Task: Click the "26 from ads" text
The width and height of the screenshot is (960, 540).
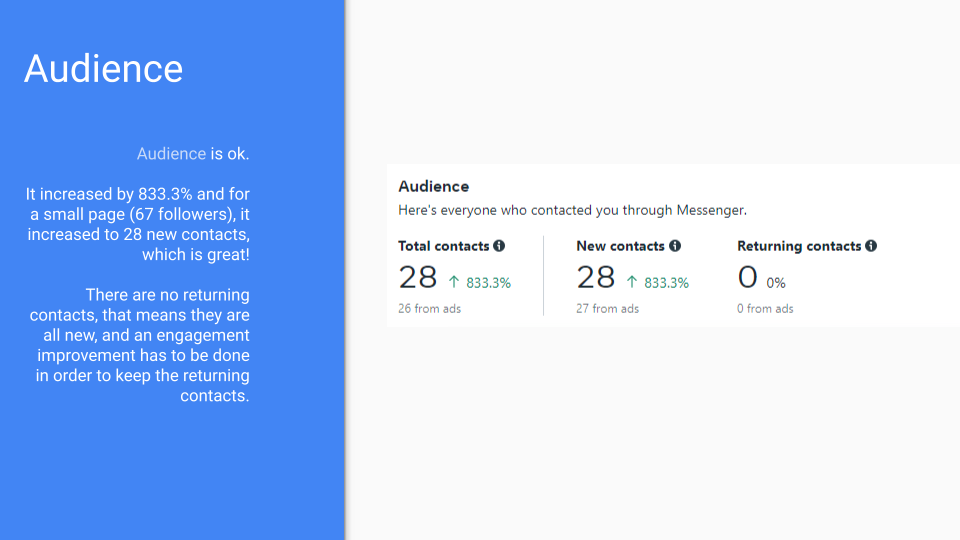Action: point(429,309)
